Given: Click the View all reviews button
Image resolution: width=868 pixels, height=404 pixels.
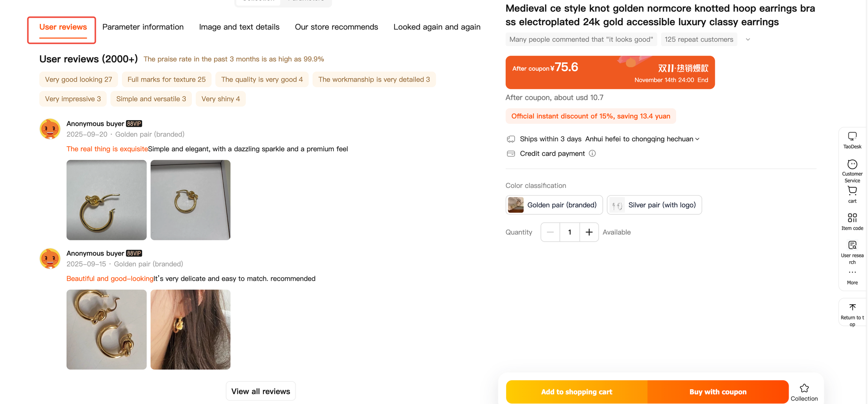Looking at the screenshot, I should 260,391.
